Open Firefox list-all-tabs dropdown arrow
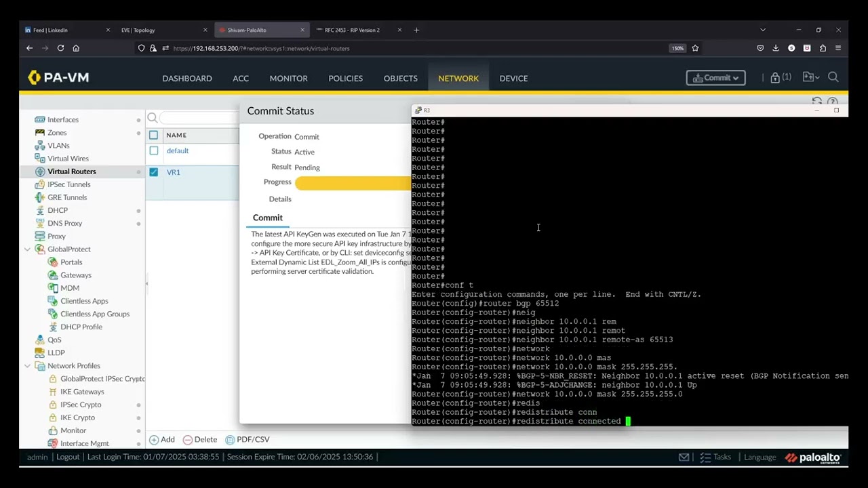 tap(763, 30)
